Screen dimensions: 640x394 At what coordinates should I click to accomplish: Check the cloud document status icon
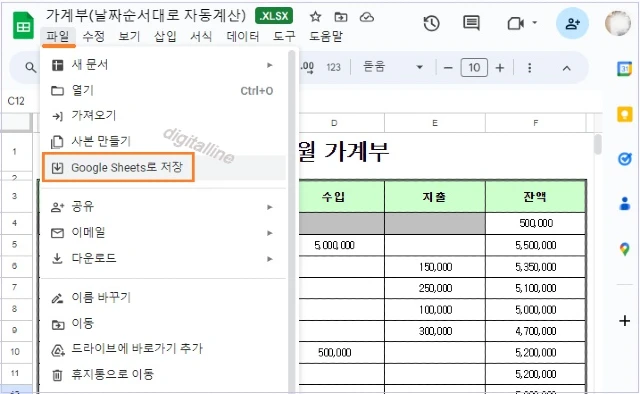tap(367, 17)
